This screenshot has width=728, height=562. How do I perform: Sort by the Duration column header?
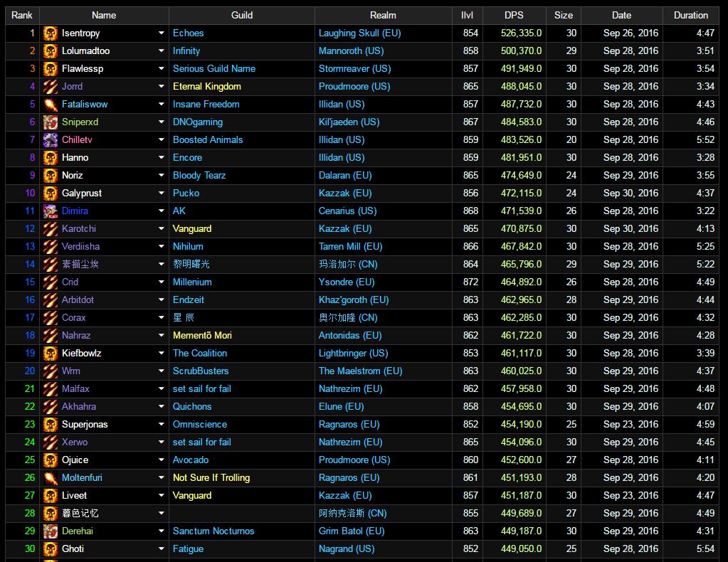691,16
